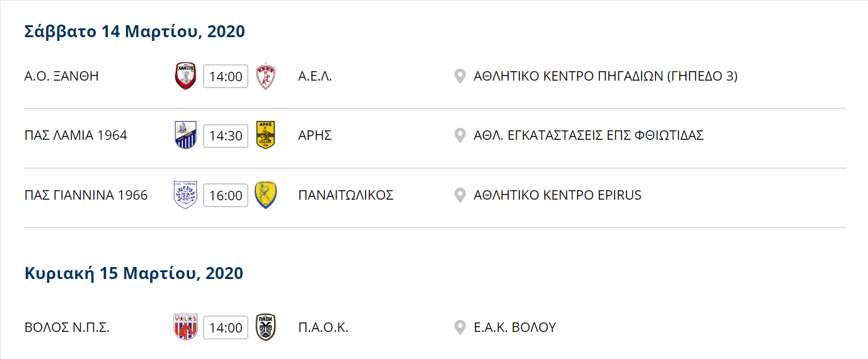The image size is (868, 359).
Task: Open the 14:00 Βόλος vs Π.Α.Ο.Κ. match box
Action: coord(226,328)
